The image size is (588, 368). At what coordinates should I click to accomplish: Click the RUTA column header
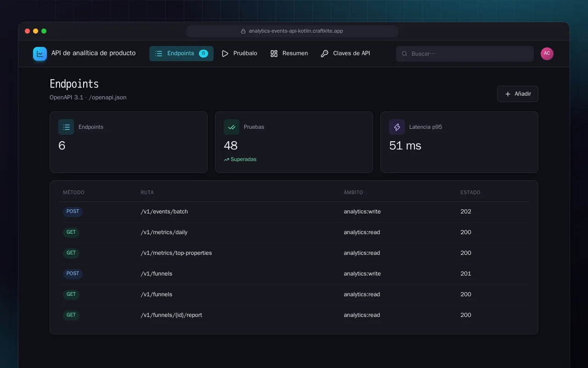click(147, 192)
